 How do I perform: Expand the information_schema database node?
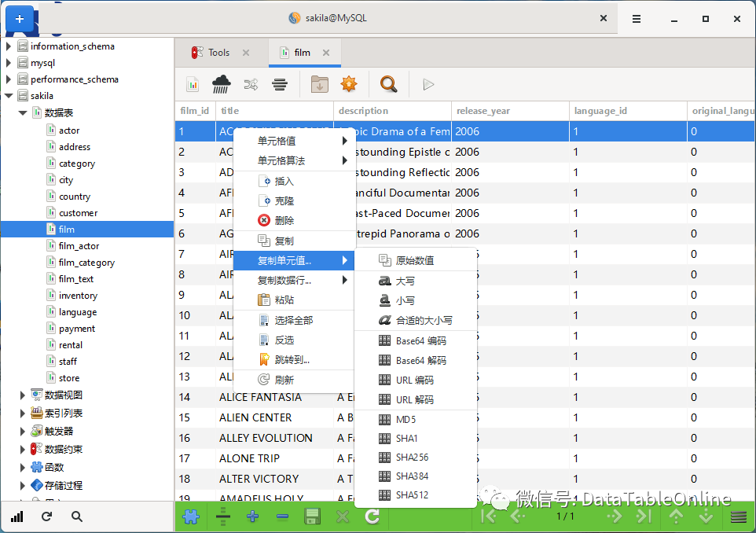tap(8, 46)
